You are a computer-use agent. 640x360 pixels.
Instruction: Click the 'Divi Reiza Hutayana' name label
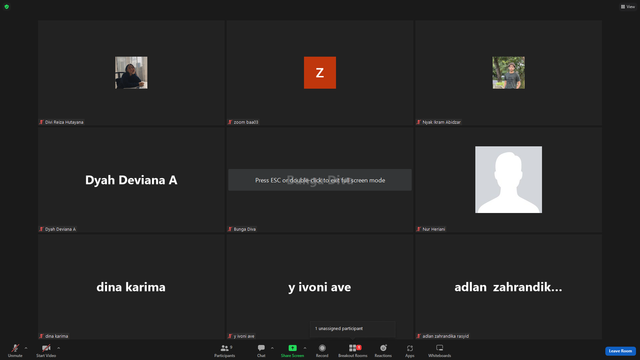(61, 122)
